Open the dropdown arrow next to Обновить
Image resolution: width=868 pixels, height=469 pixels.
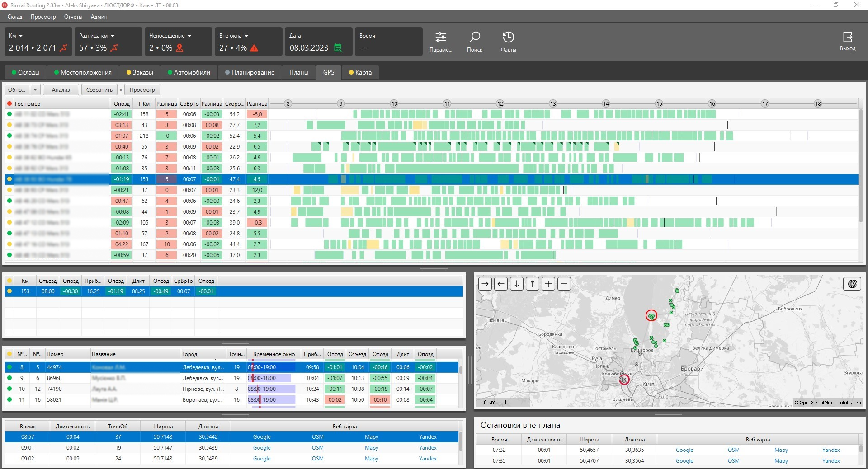pyautogui.click(x=35, y=90)
